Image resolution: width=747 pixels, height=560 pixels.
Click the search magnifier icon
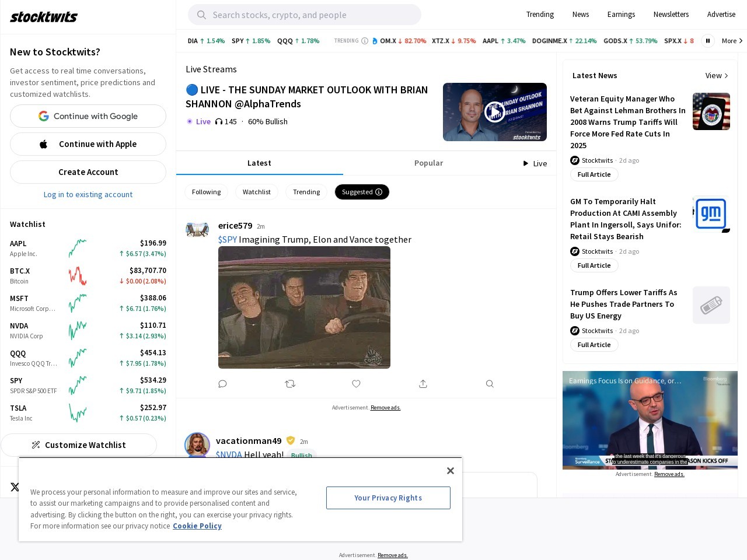pos(201,15)
